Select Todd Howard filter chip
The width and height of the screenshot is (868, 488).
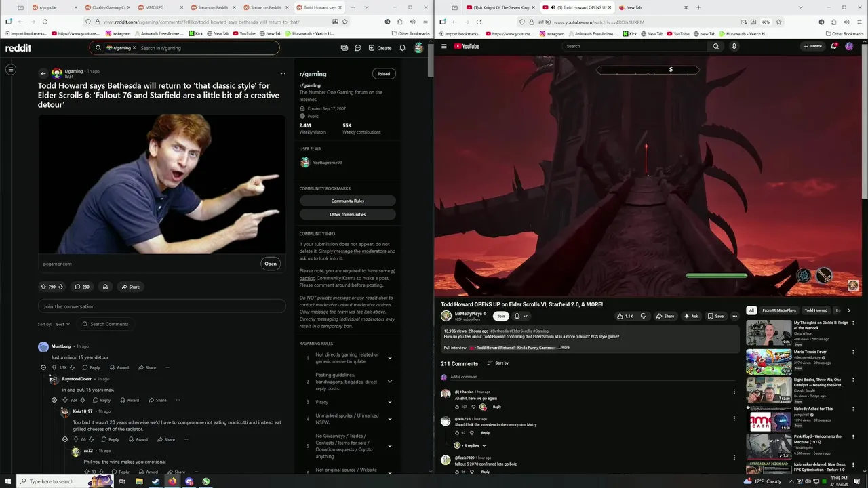816,310
